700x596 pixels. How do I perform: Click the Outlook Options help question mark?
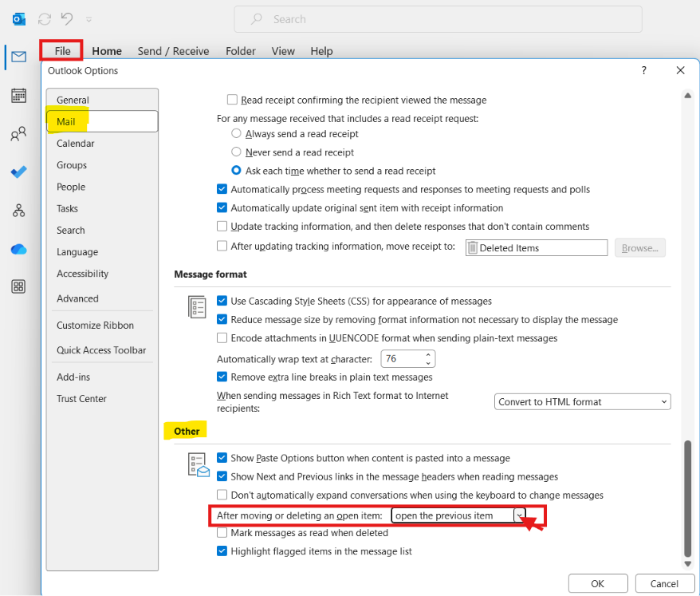pyautogui.click(x=643, y=70)
